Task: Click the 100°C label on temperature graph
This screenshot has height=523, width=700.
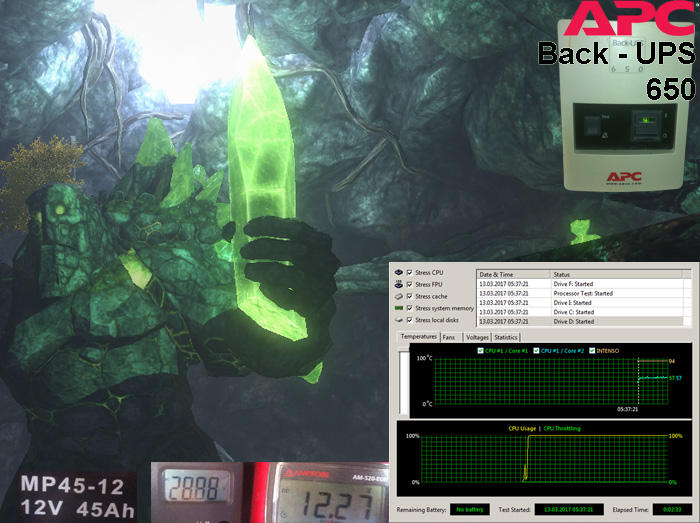Action: click(424, 358)
